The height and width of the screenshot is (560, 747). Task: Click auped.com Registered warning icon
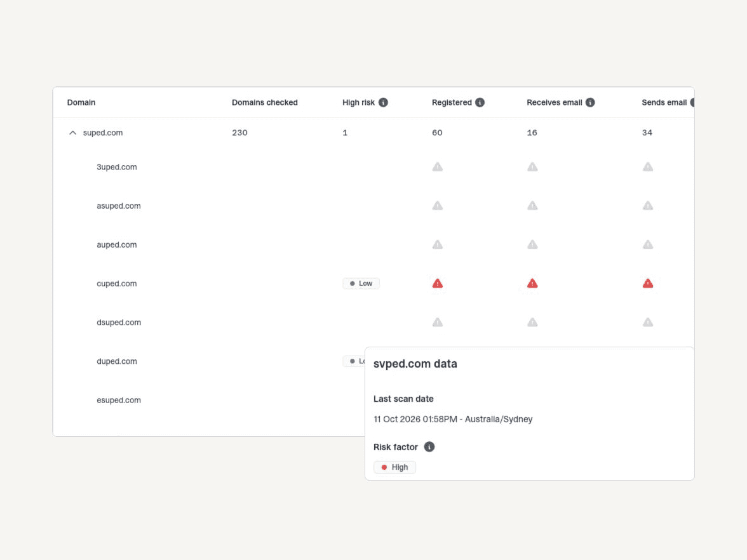(437, 245)
